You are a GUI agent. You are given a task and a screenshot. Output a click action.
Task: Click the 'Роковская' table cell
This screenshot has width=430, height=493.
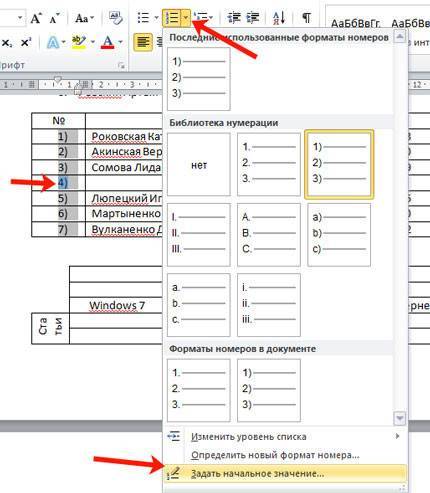click(x=123, y=136)
